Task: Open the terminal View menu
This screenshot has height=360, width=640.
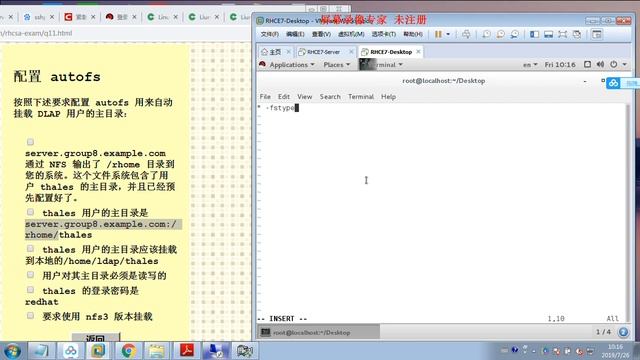Action: point(304,97)
